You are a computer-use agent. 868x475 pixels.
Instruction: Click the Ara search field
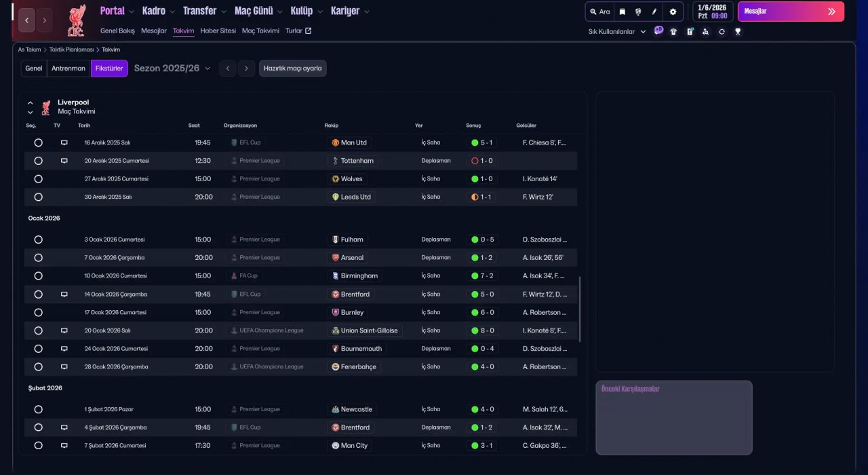coord(600,12)
